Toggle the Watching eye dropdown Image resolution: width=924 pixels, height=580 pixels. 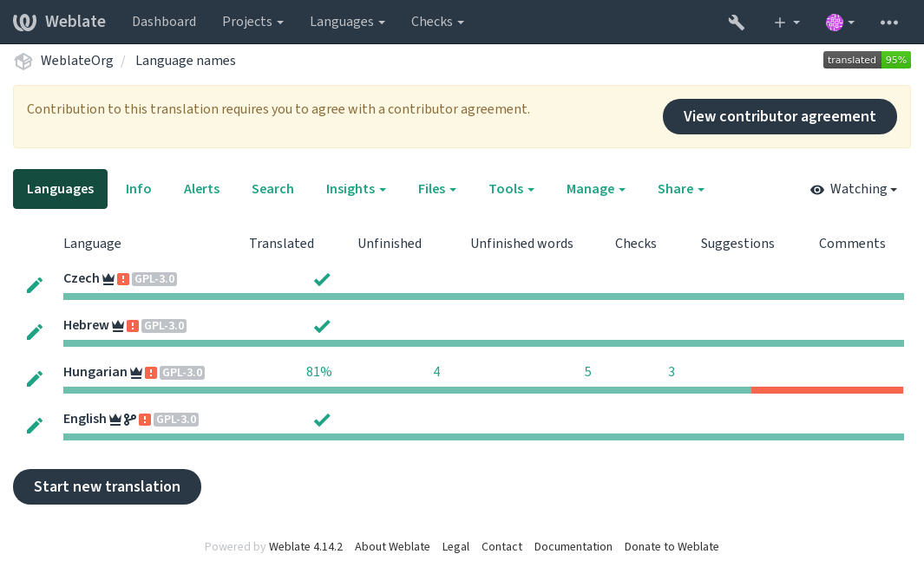853,189
